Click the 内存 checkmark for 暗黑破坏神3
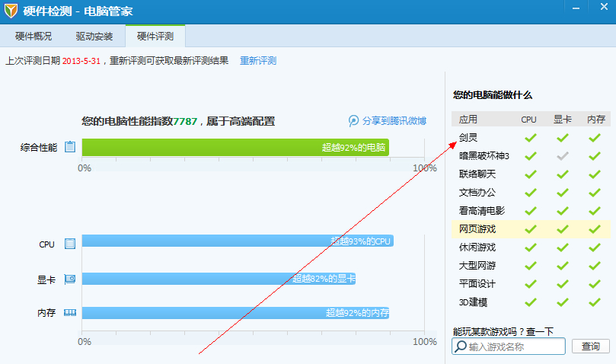 coord(595,156)
